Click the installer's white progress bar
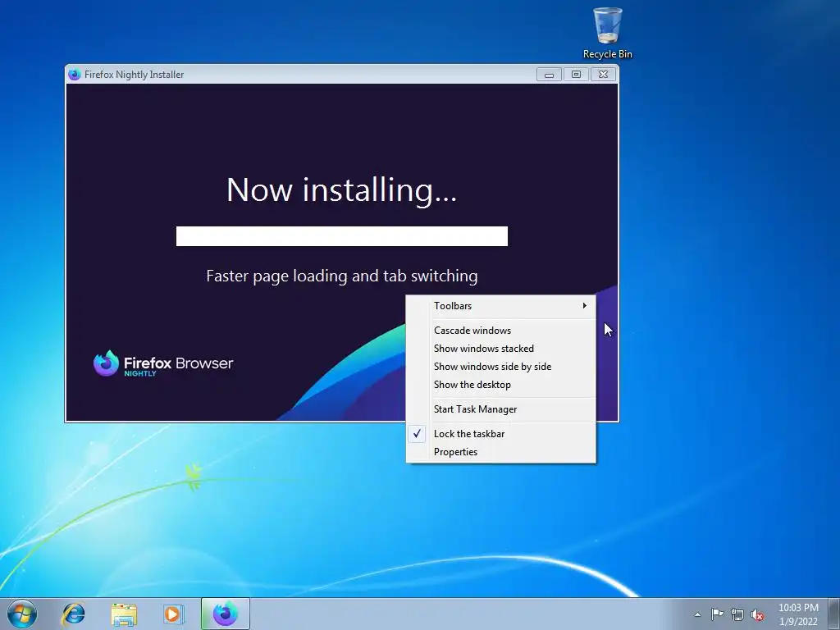Viewport: 840px width, 630px height. pyautogui.click(x=342, y=236)
